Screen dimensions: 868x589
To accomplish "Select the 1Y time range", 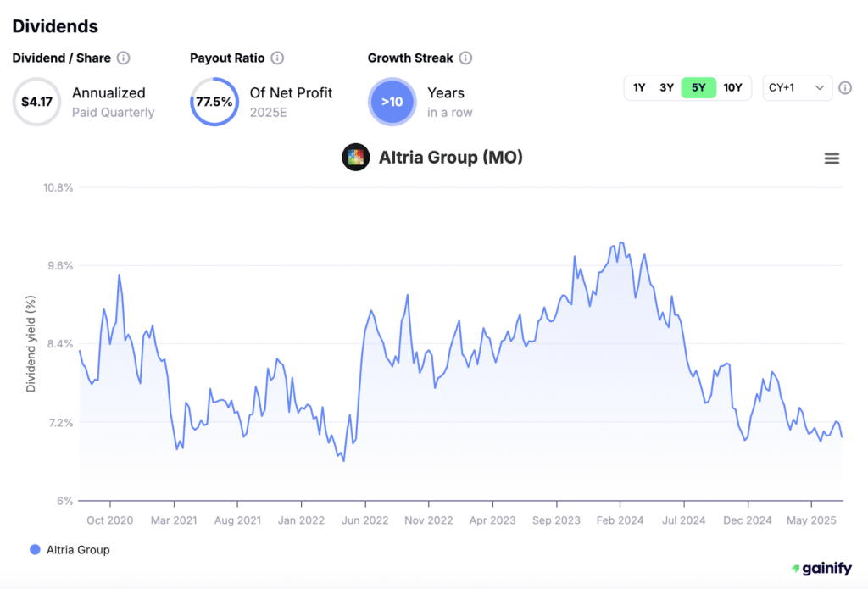I will (x=639, y=87).
